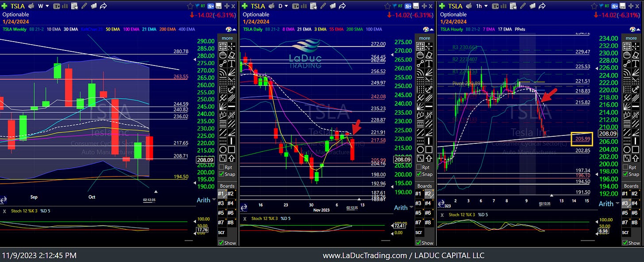Select the crosshair tool in daily chart palette
Viewport: 644px width, 262px height.
pos(429,46)
